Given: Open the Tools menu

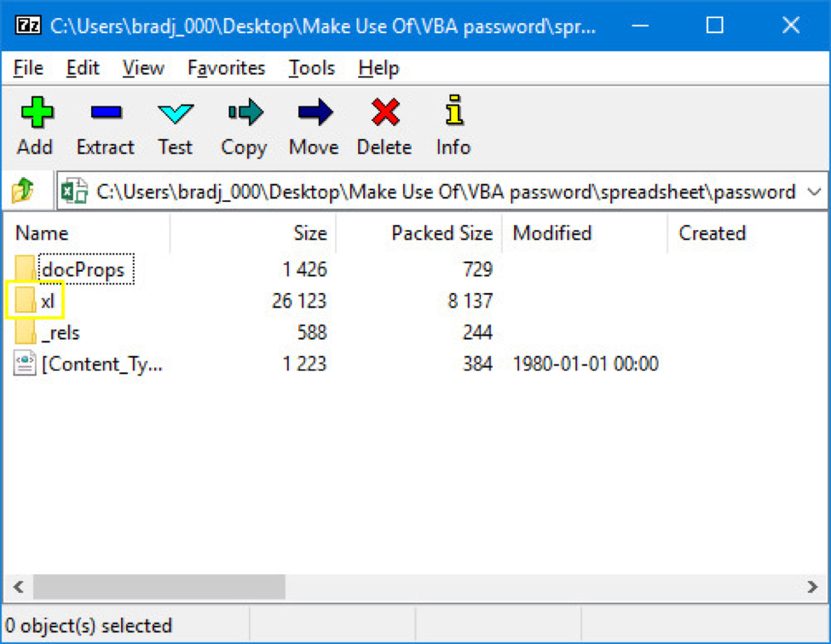Looking at the screenshot, I should click(x=311, y=68).
